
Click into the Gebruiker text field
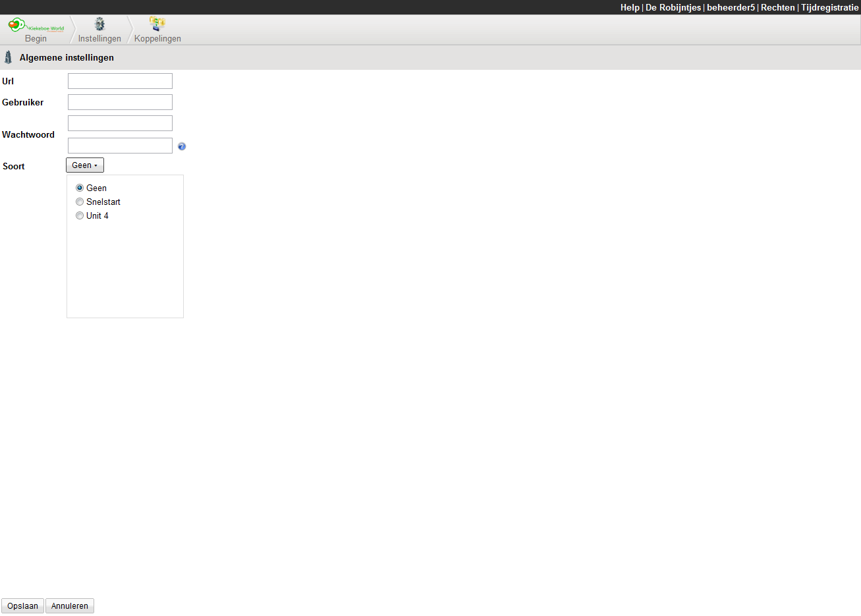(x=120, y=102)
